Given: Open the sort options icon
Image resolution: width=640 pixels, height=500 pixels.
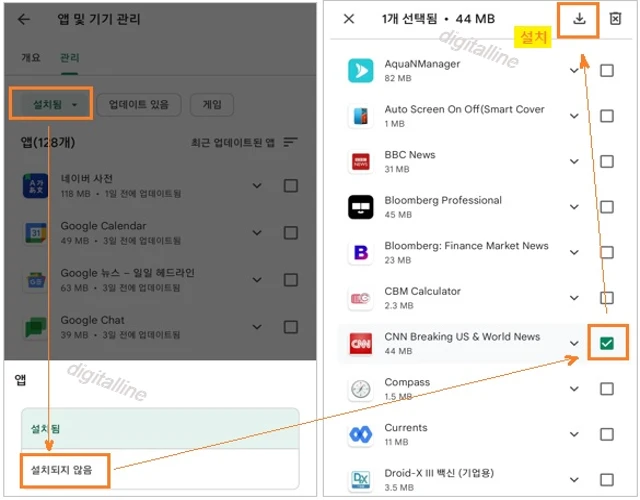Looking at the screenshot, I should point(291,142).
